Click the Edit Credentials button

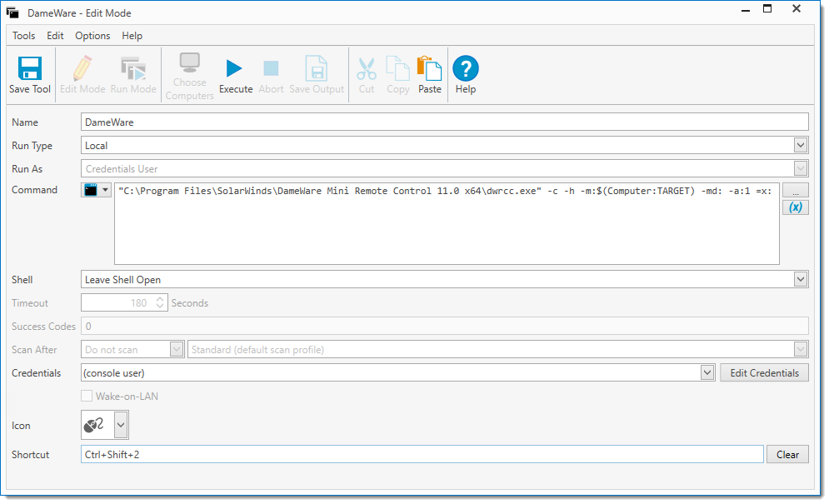pos(764,373)
